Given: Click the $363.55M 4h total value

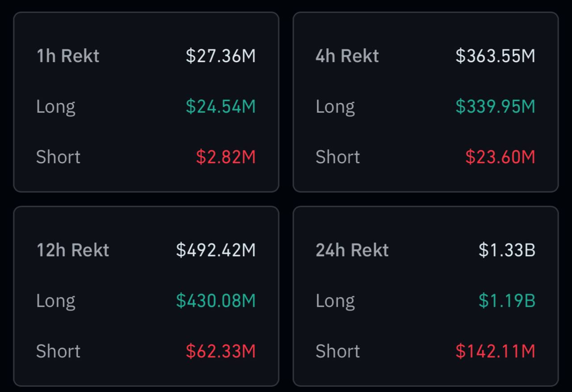Looking at the screenshot, I should point(495,56).
